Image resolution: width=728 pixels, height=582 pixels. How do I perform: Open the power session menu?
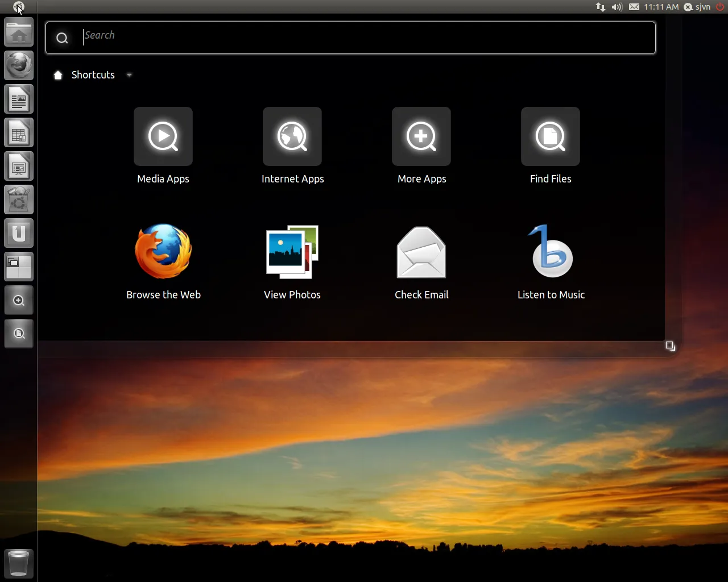pyautogui.click(x=720, y=7)
